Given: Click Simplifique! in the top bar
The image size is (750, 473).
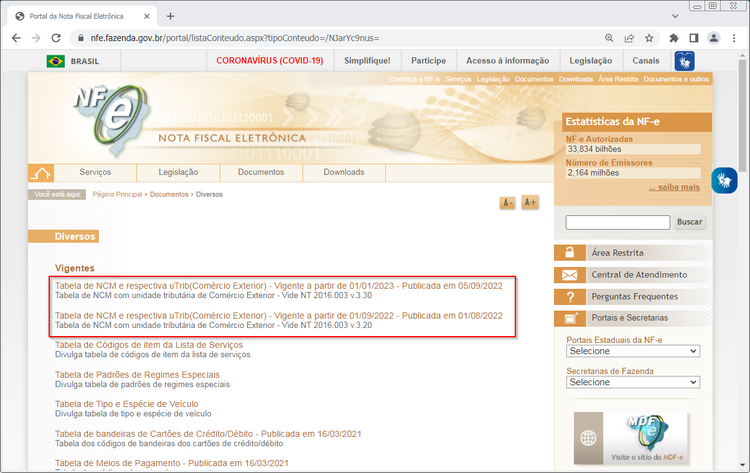Looking at the screenshot, I should 367,61.
